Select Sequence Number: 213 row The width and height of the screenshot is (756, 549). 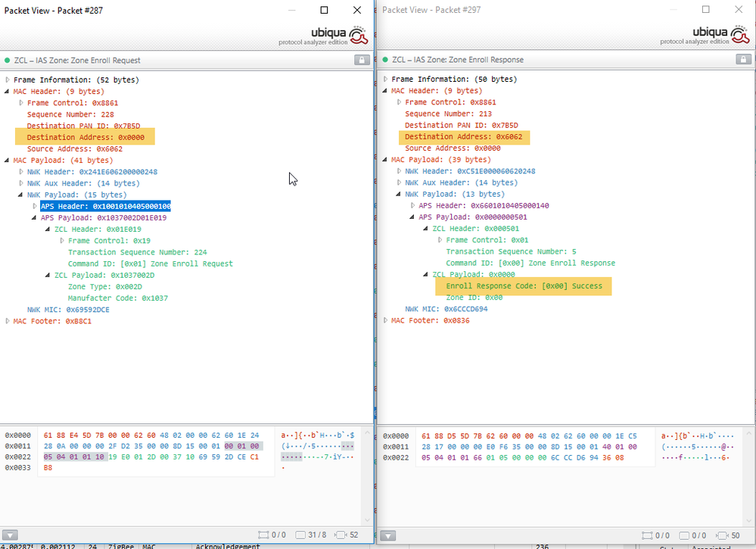tap(449, 114)
